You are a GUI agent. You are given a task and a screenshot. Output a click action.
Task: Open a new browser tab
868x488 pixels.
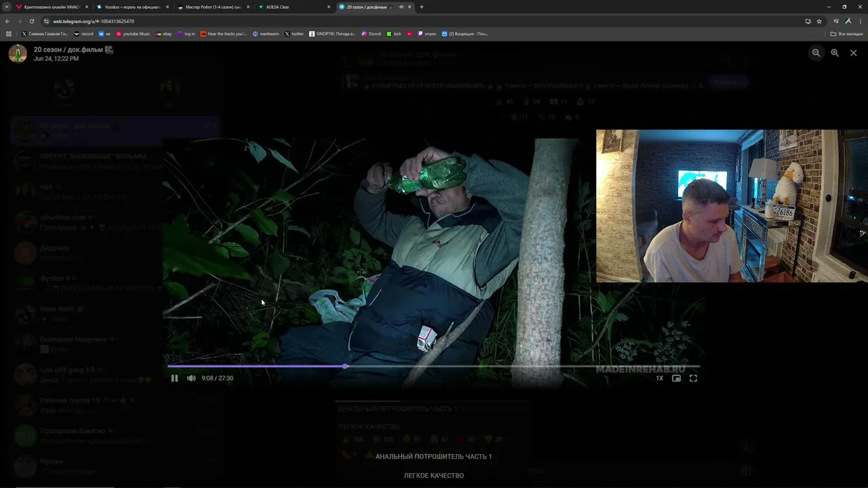point(422,7)
